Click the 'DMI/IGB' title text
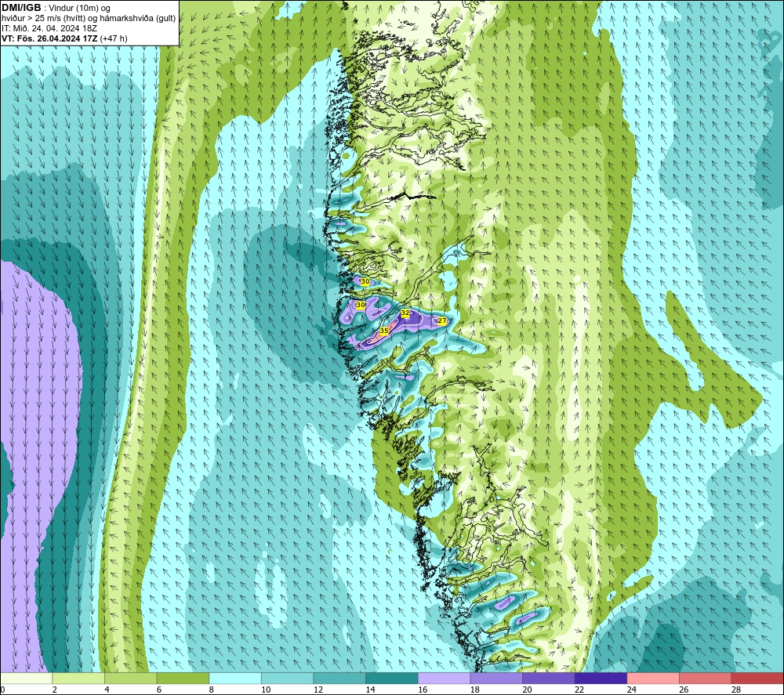This screenshot has width=784, height=695. pos(21,8)
